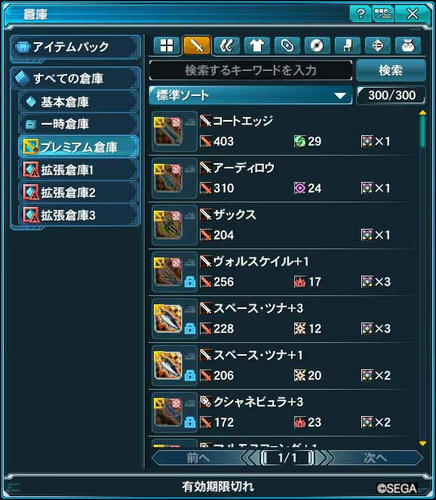Viewport: 436px width, 500px height.
Task: Select the bag pouch category filter
Action: (x=408, y=45)
